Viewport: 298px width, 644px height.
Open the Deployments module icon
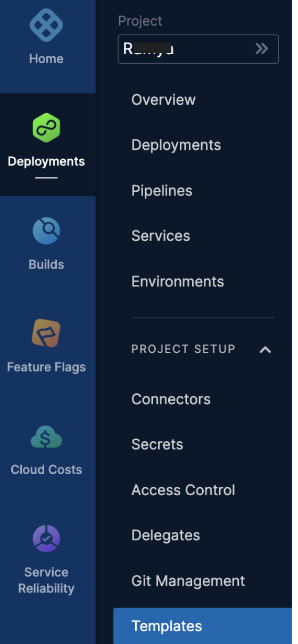pos(46,128)
